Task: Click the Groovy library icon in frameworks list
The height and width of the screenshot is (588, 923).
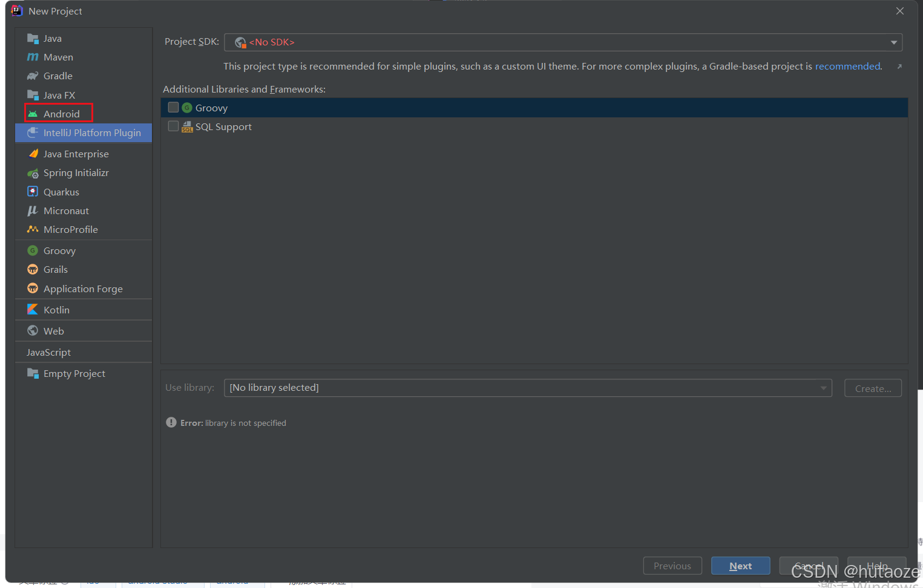Action: click(x=187, y=108)
